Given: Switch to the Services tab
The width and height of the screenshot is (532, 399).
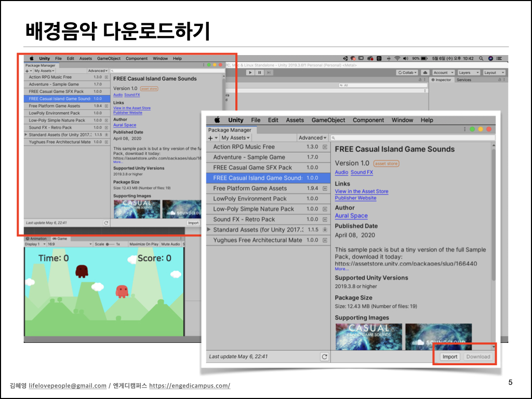Looking at the screenshot, I should (x=464, y=79).
